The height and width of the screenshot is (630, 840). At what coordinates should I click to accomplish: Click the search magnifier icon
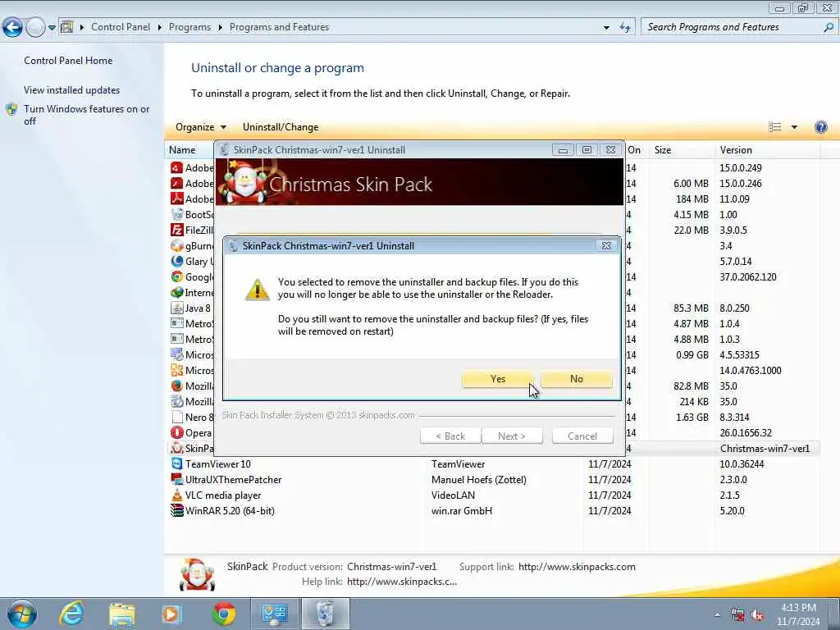829,27
